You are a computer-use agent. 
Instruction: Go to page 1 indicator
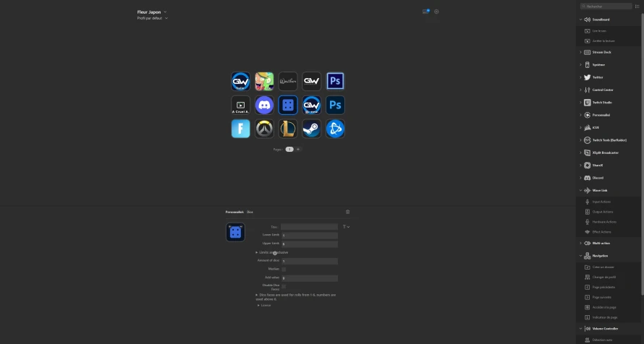(x=289, y=150)
